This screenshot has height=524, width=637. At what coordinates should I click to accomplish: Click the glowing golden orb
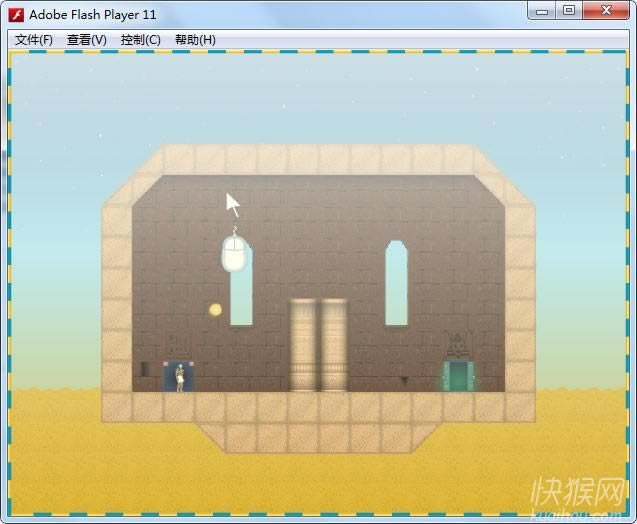tap(215, 310)
